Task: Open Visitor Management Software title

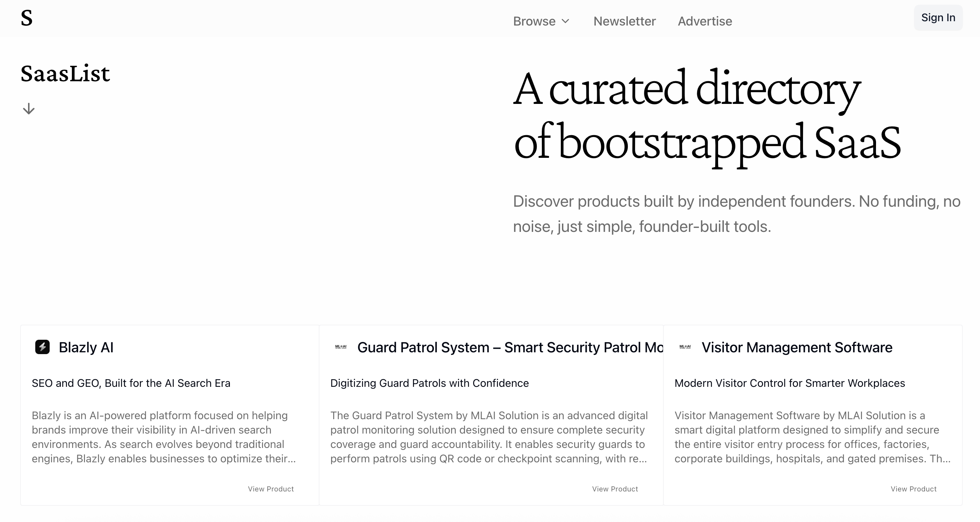Action: (x=797, y=348)
